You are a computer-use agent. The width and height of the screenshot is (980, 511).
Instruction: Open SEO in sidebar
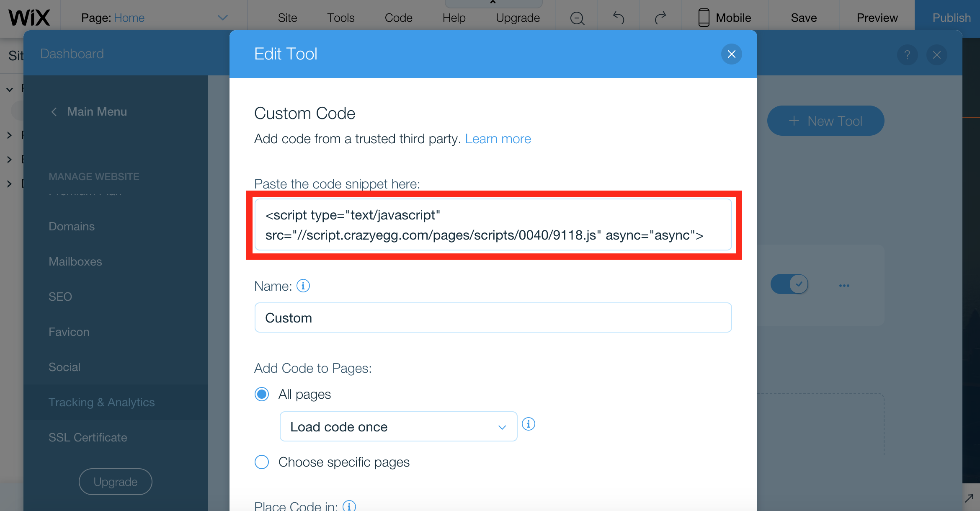[x=60, y=297]
